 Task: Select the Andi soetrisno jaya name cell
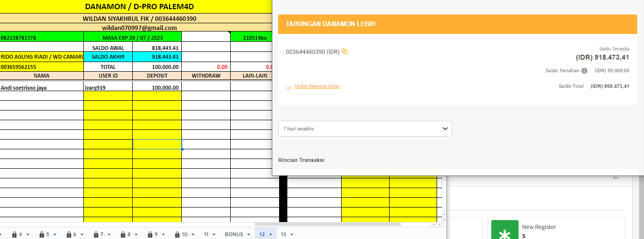tap(42, 87)
